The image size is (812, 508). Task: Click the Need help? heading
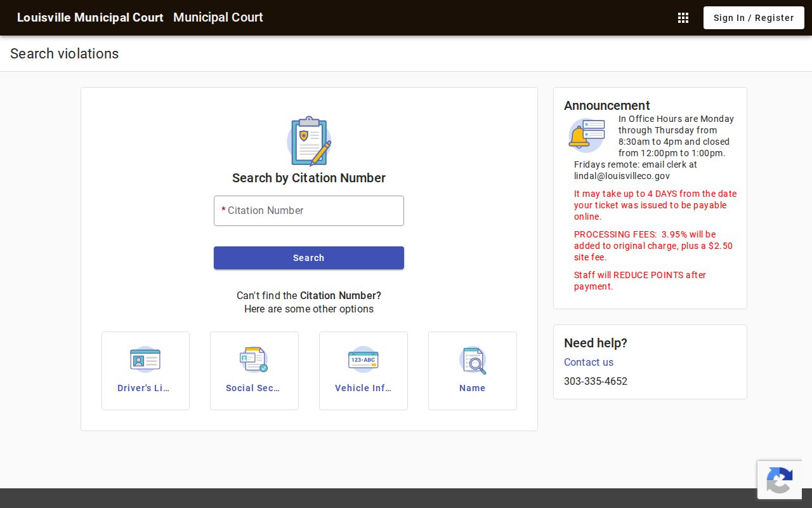point(596,343)
